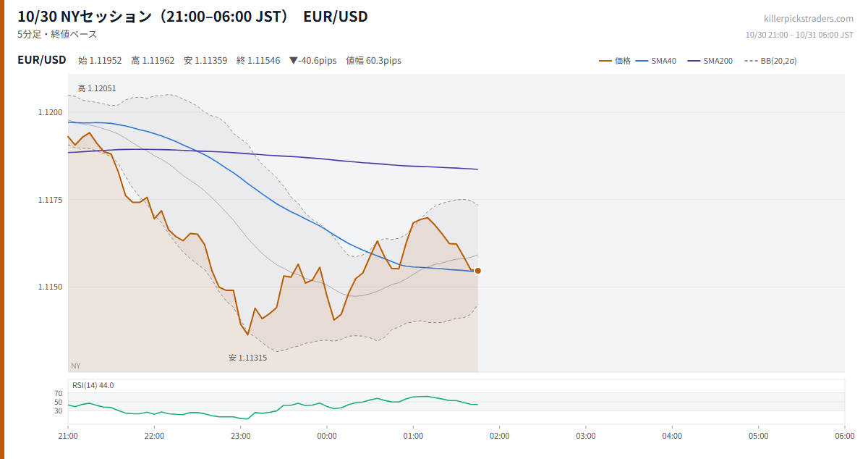868x459 pixels.
Task: Click the 1.1150 price axis label
Action: tap(51, 287)
